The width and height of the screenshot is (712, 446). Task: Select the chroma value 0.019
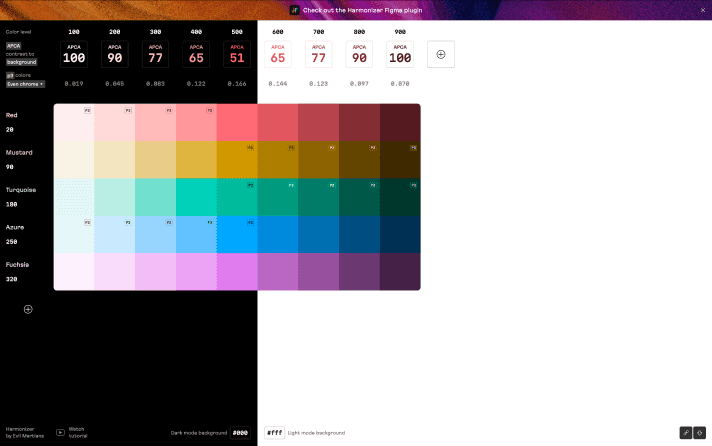click(74, 84)
